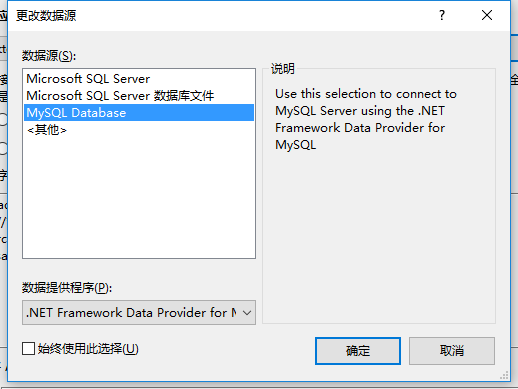The image size is (518, 389).
Task: Confirm with the 确定 button
Action: (358, 351)
